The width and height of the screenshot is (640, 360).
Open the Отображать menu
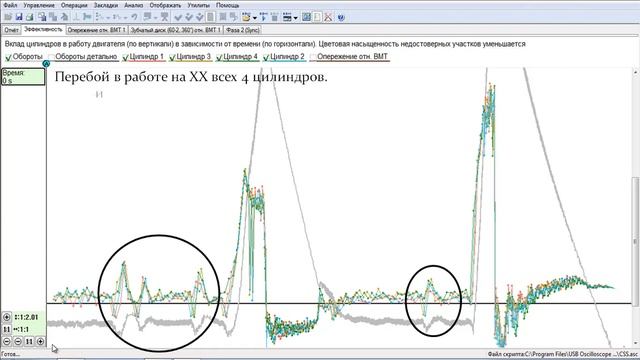(x=165, y=5)
